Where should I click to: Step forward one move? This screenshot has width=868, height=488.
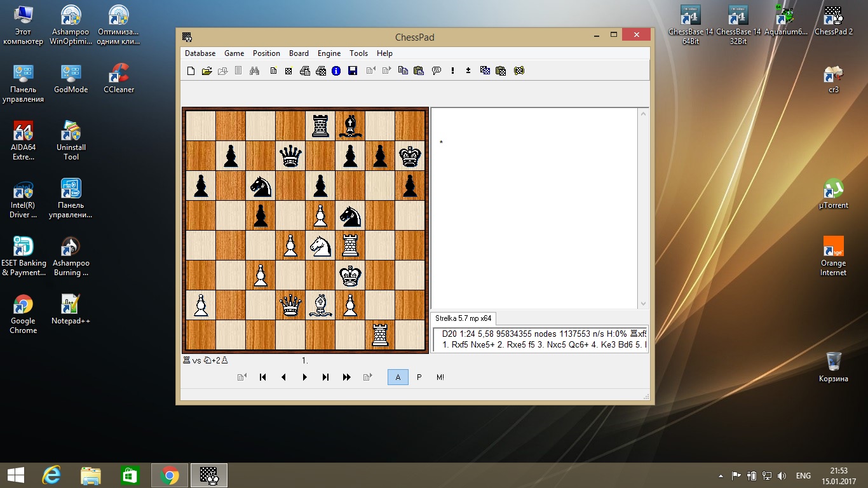tap(304, 377)
